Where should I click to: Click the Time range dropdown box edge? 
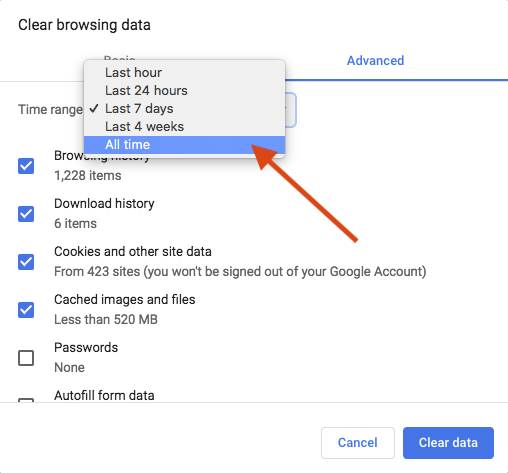(291, 110)
